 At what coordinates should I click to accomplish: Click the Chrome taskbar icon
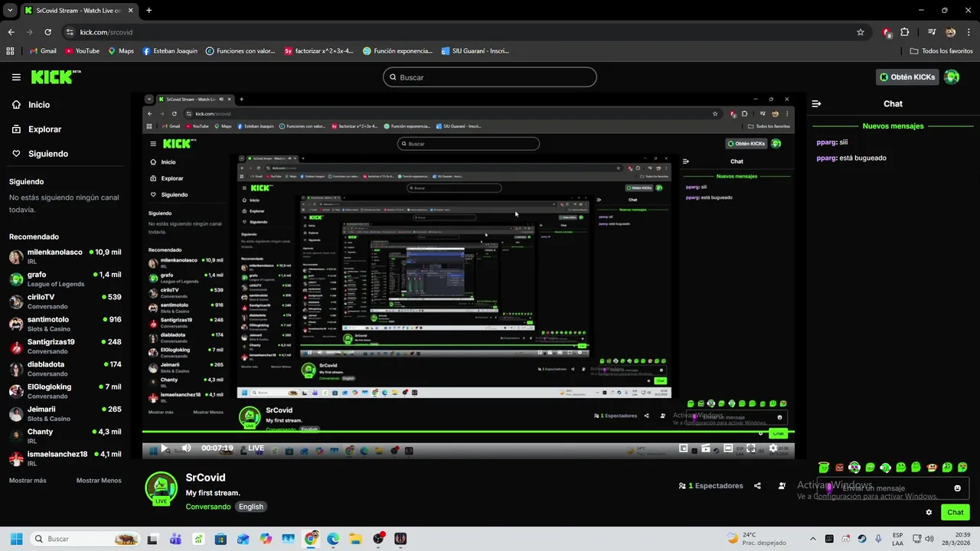click(311, 539)
